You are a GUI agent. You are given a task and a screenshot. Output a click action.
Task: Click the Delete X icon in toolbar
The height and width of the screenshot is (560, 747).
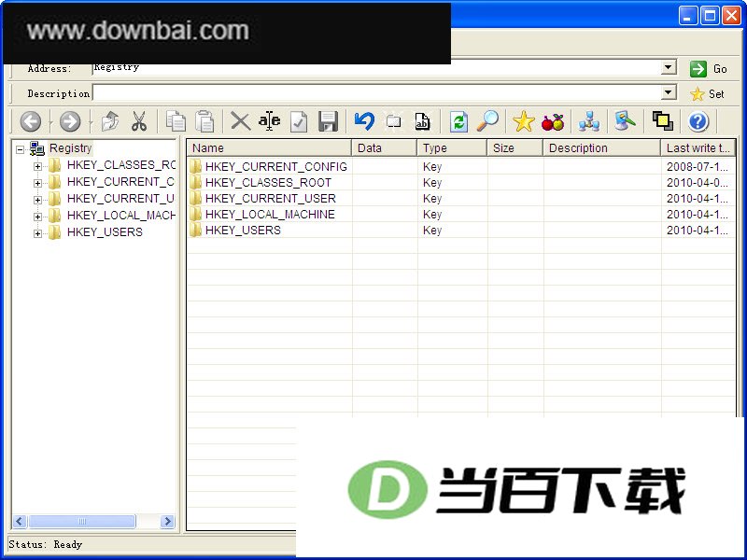241,121
